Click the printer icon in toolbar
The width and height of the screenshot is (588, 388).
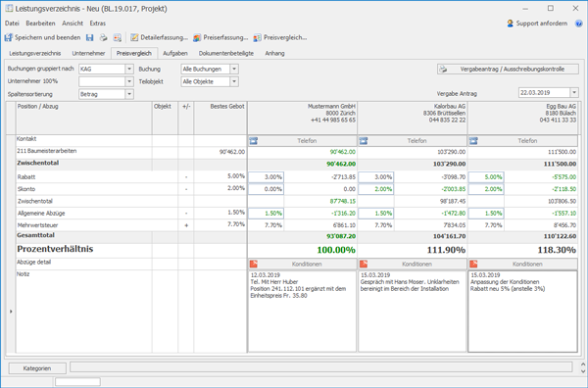(x=103, y=37)
